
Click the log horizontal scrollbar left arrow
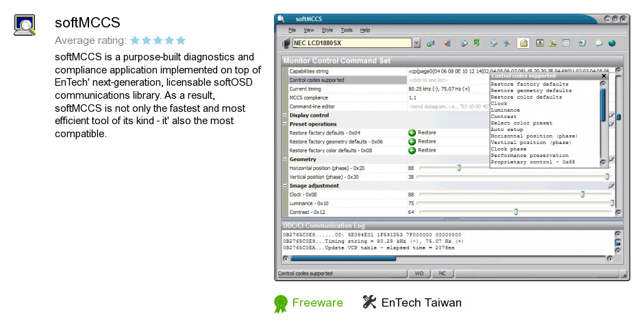pos(286,259)
